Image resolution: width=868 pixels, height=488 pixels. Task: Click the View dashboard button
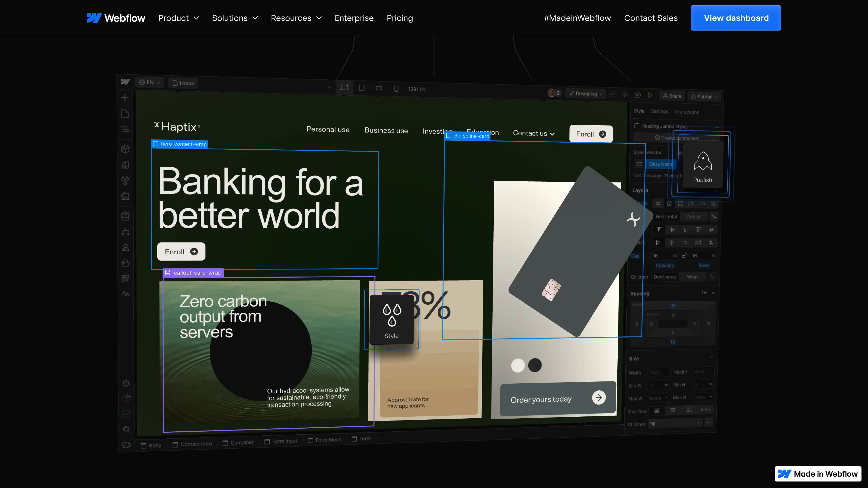pyautogui.click(x=736, y=18)
